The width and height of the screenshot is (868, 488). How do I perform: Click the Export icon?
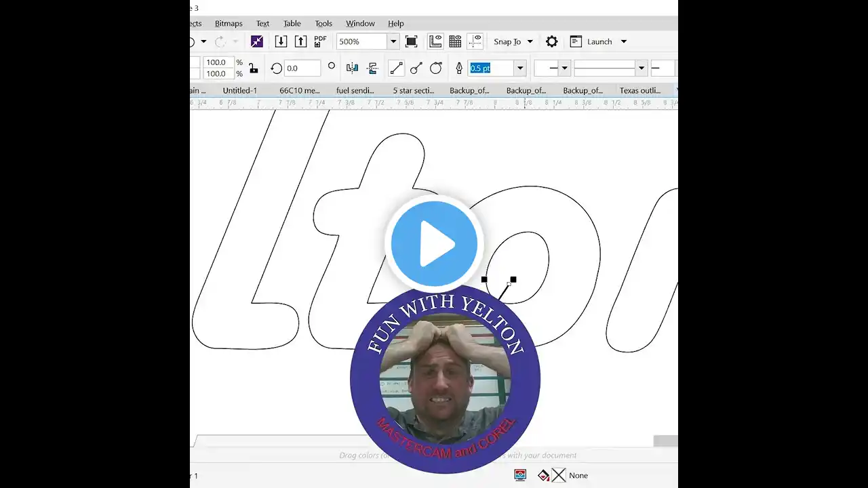click(x=300, y=41)
